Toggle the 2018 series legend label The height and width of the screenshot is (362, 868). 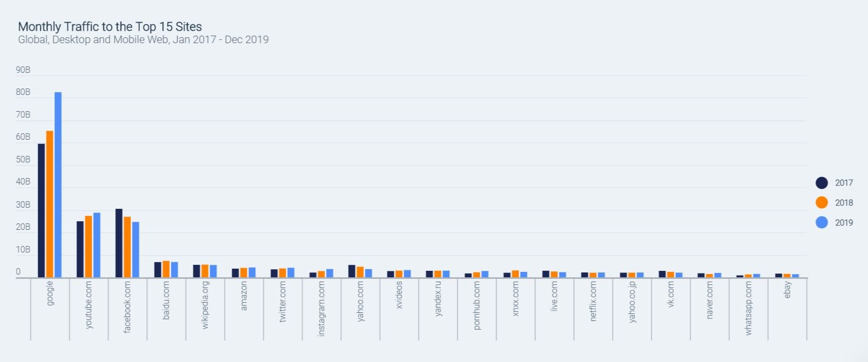pyautogui.click(x=844, y=203)
